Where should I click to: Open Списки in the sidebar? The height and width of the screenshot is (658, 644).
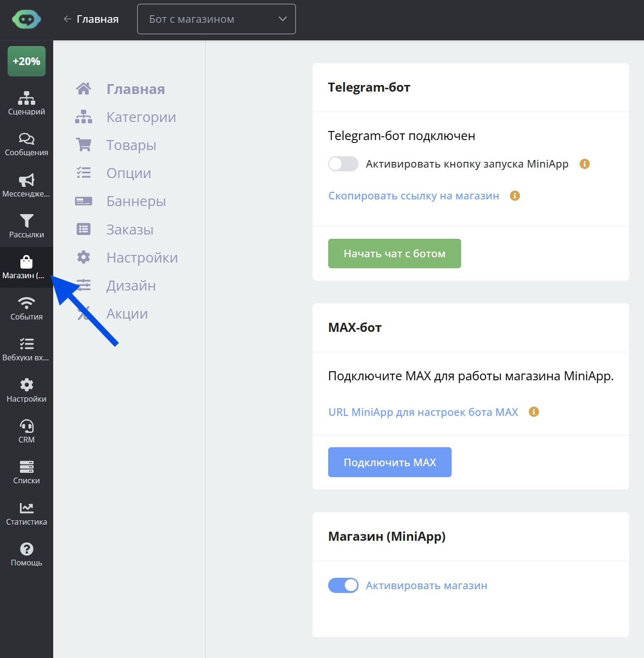27,472
